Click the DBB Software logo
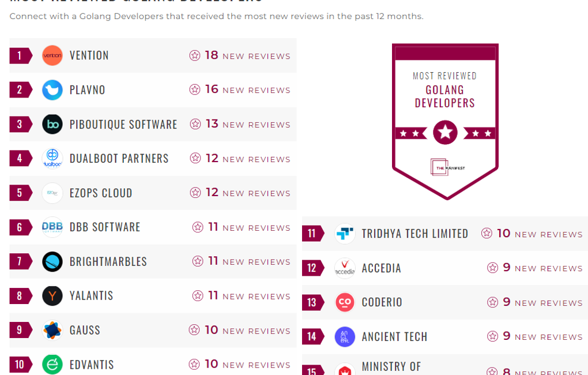 pos(52,227)
